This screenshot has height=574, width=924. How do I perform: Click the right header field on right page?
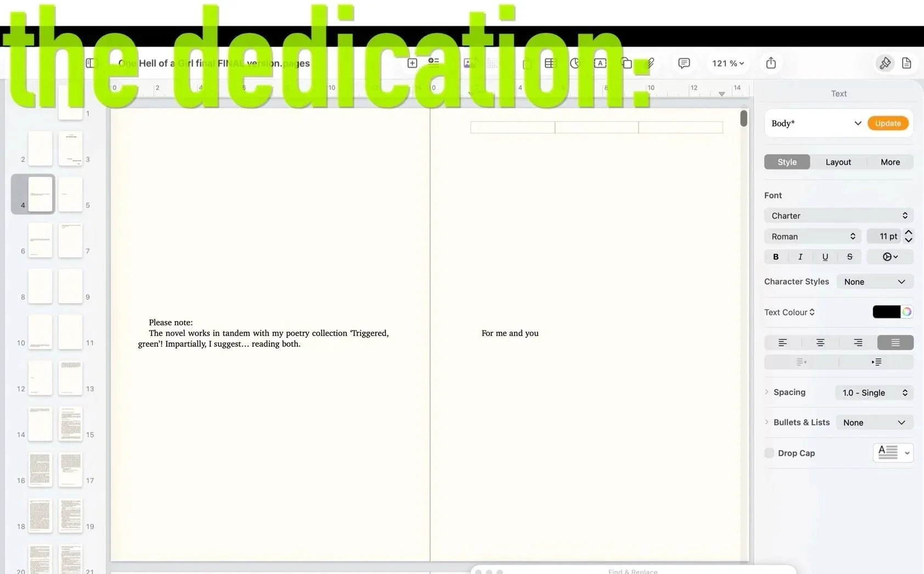[680, 127]
